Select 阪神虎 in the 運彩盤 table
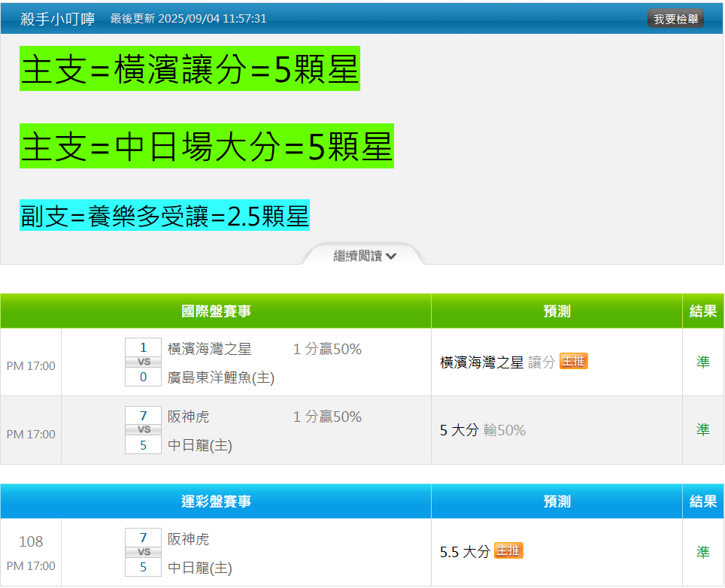The image size is (725, 588). 188,539
